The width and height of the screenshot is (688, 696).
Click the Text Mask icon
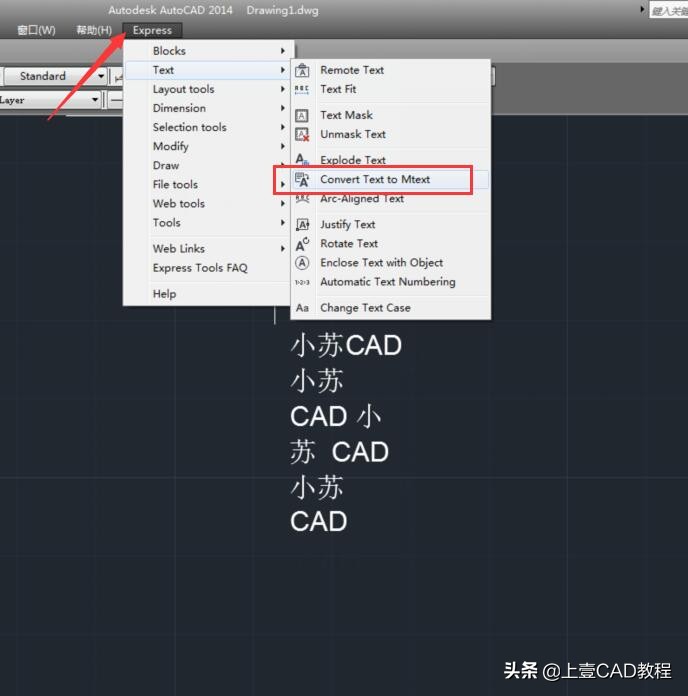point(302,115)
